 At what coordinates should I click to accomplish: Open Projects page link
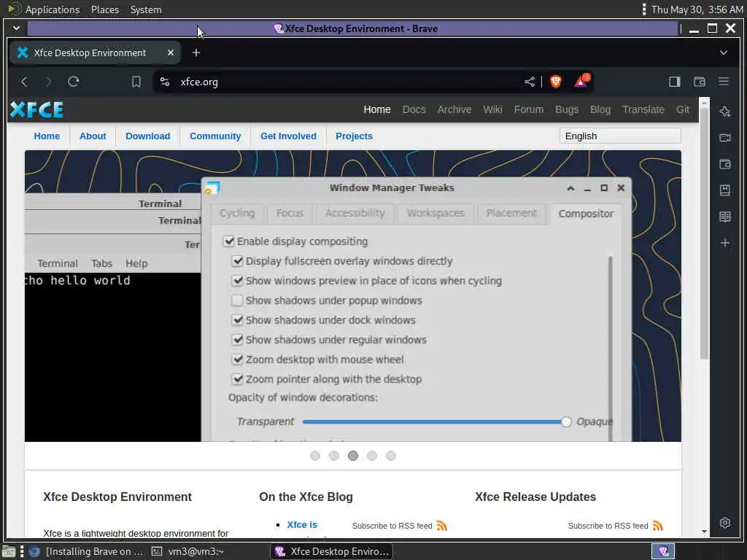pos(354,136)
